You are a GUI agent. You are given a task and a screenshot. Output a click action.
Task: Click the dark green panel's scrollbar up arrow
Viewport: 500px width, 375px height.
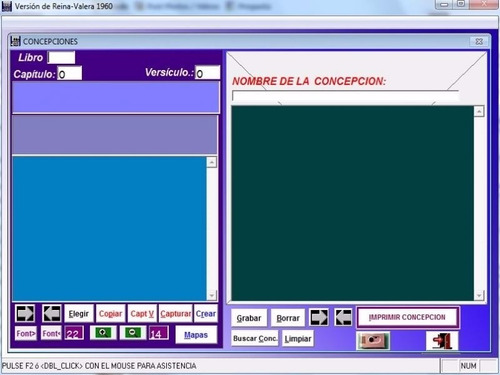tap(479, 111)
